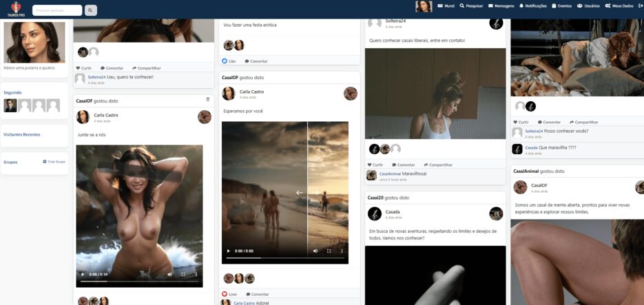The height and width of the screenshot is (305, 644).
Task: Enter fullscreen on the 0:08 video
Action: click(329, 251)
